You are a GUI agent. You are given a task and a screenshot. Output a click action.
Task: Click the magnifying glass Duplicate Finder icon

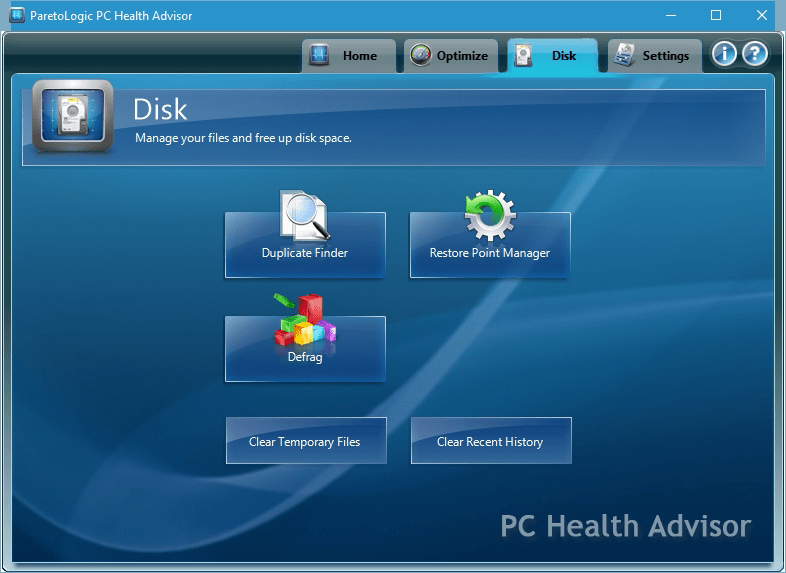(x=305, y=216)
